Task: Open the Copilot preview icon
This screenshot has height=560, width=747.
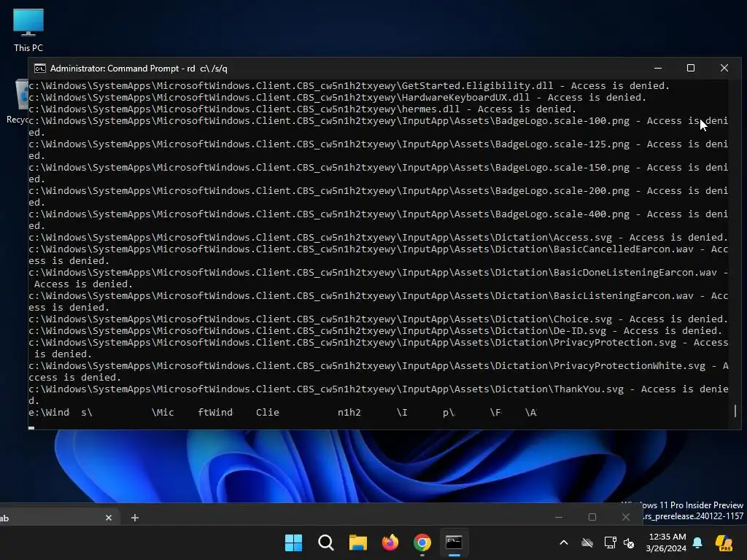Action: 724,542
